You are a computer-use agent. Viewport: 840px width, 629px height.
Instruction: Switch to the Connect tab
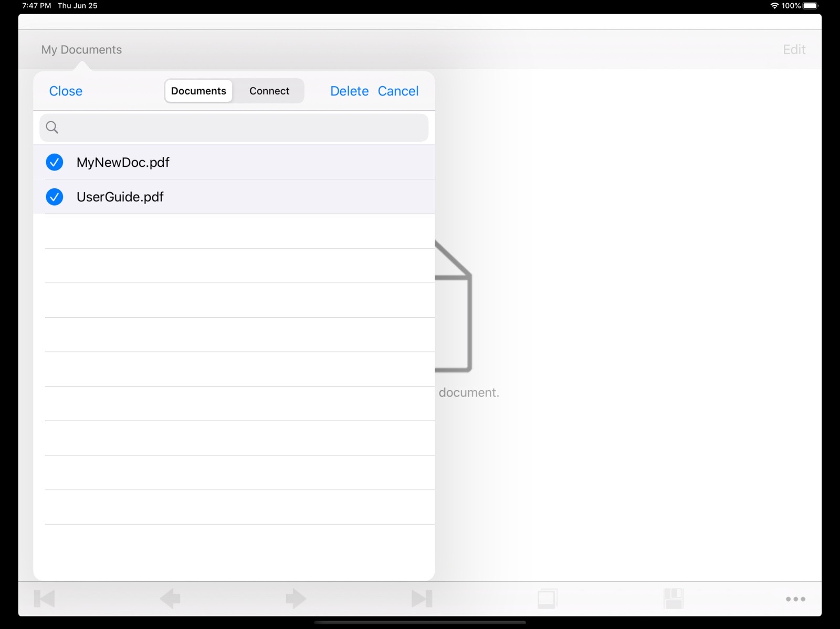pos(269,91)
